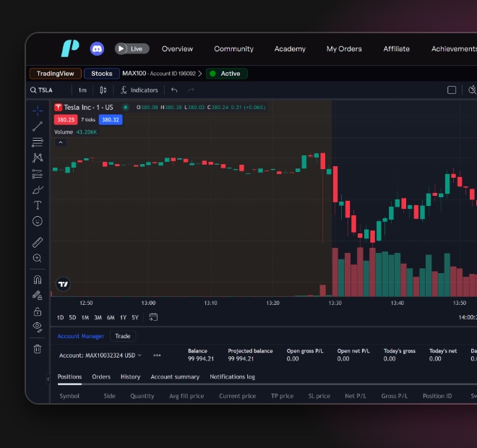Sort positions by Symbol column
This screenshot has height=448, width=477.
click(69, 396)
